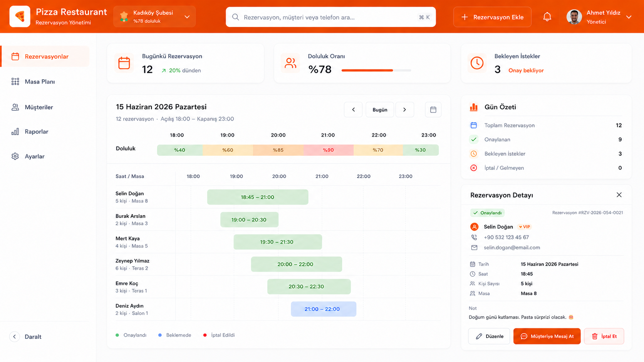
Task: Click the %85 occupancy segment
Action: click(278, 150)
